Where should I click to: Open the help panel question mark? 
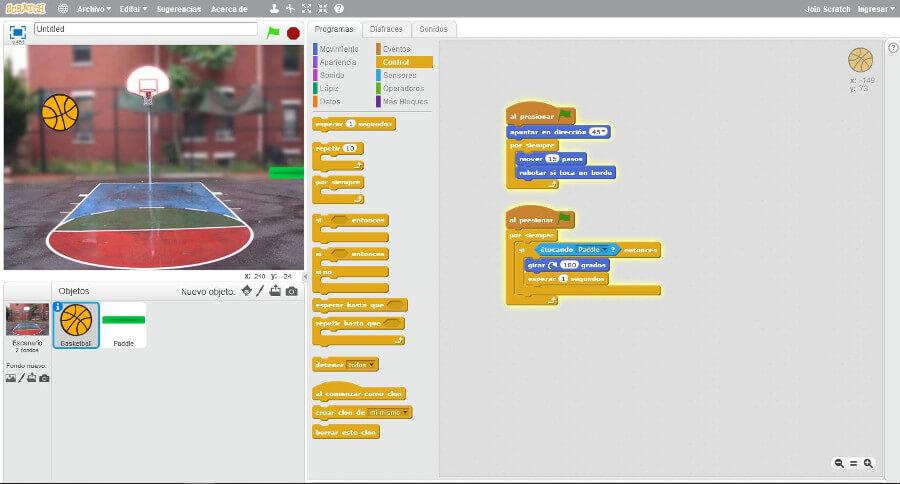click(893, 48)
